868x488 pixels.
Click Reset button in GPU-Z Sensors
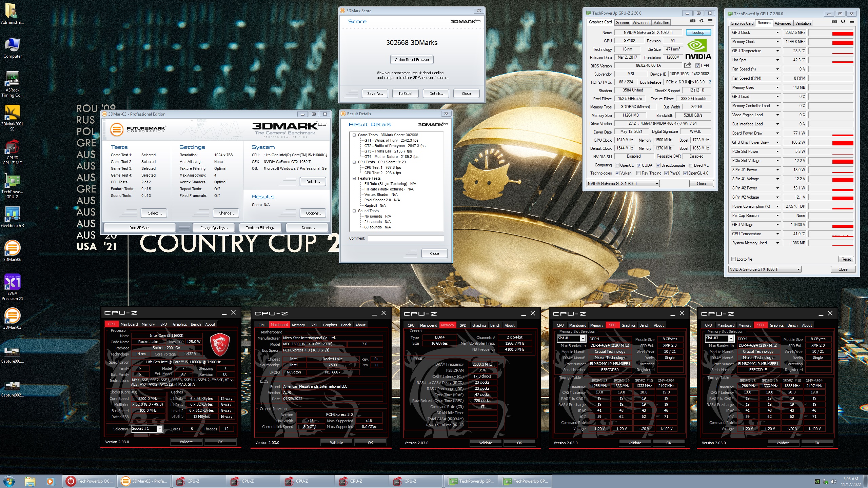coord(846,259)
